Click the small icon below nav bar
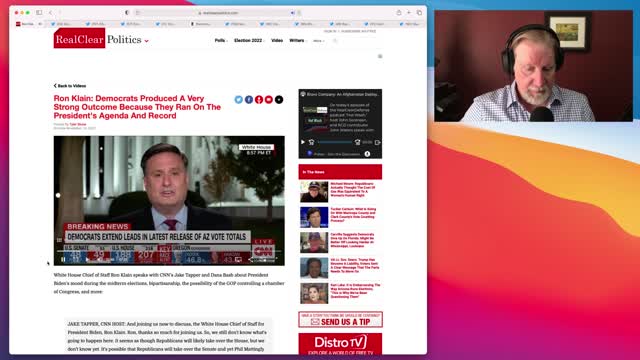Viewport: 640px width, 360px height. 380,56
